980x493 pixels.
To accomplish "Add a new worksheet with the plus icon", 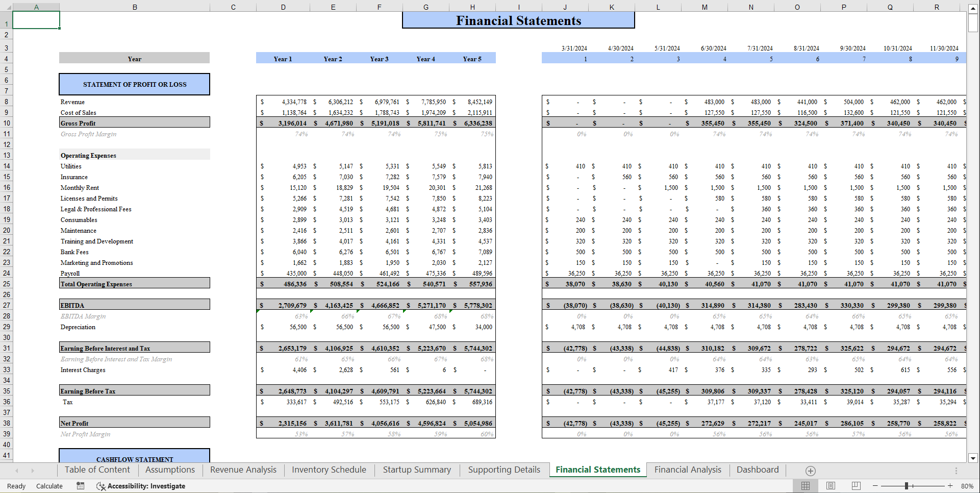I will coord(810,470).
